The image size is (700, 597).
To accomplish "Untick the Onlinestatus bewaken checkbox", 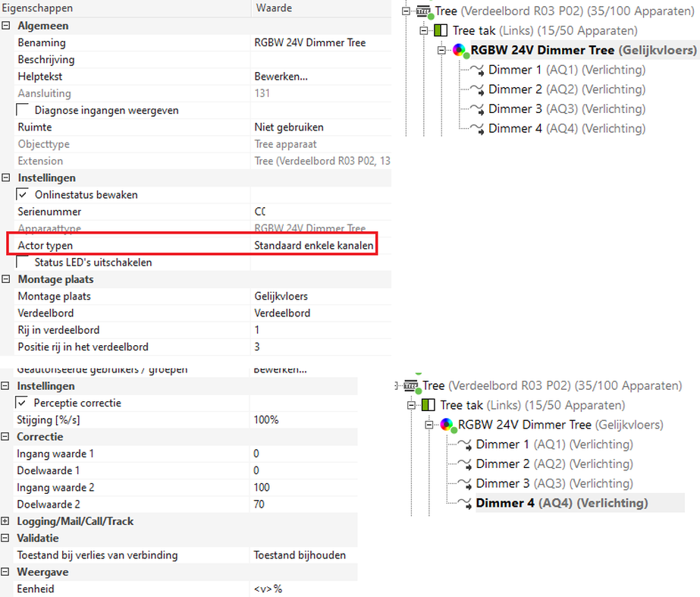I will 22,194.
